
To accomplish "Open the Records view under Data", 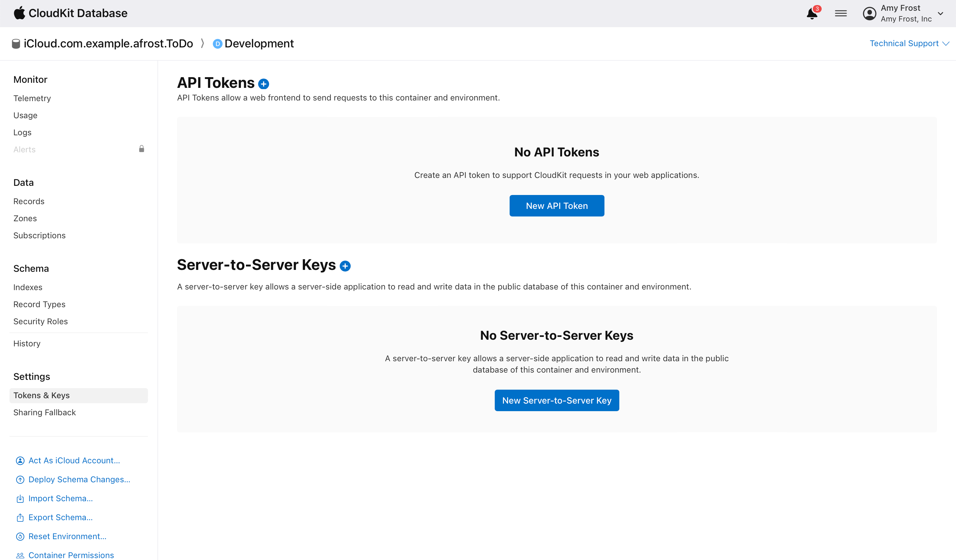I will pyautogui.click(x=28, y=201).
